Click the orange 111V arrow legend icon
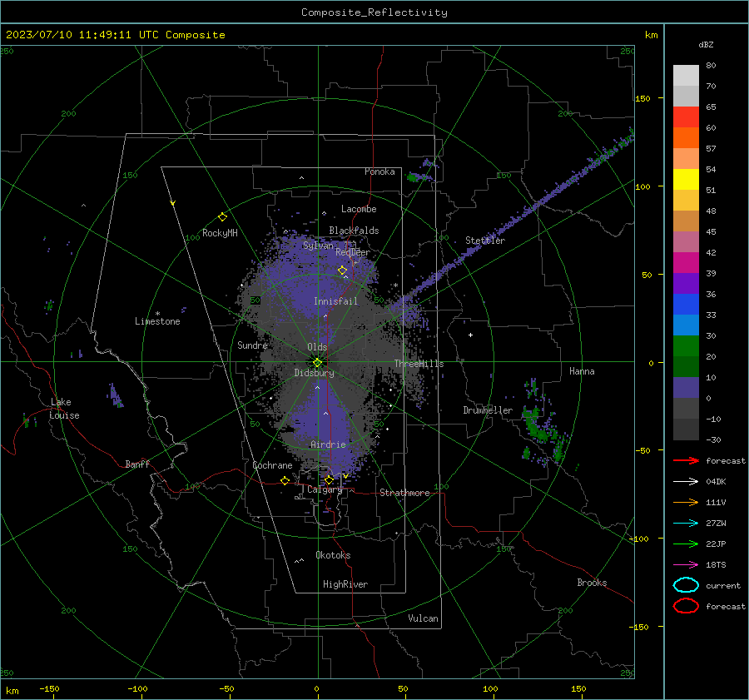749x700 pixels. 686,502
